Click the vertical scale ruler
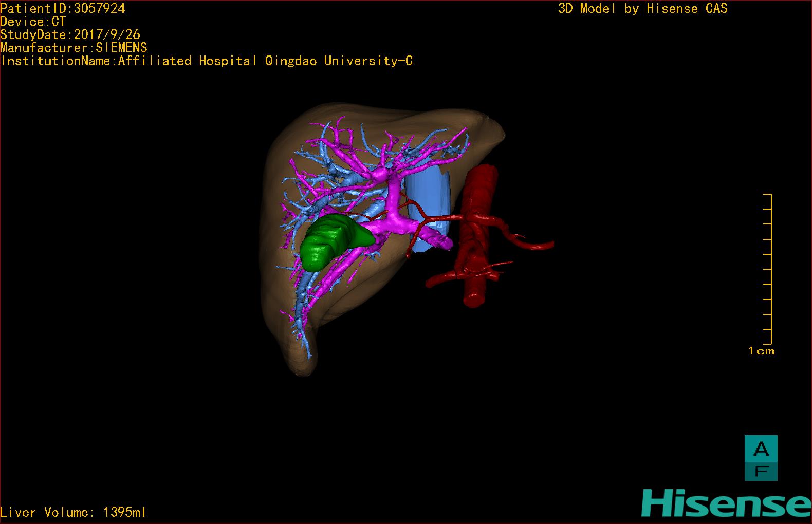812x524 pixels. pos(768,269)
